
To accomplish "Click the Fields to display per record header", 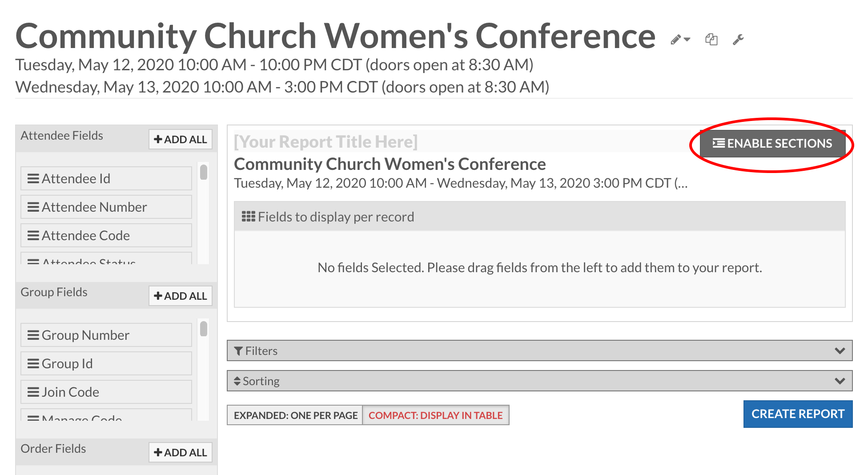I will [539, 217].
